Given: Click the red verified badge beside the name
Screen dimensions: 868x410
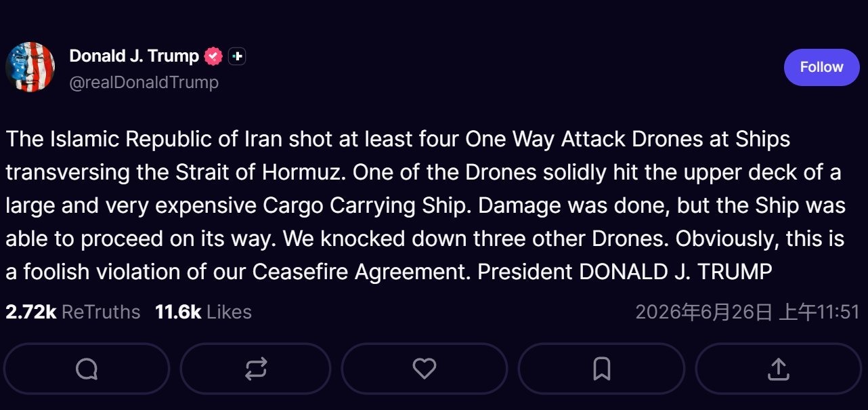Looking at the screenshot, I should (x=213, y=56).
